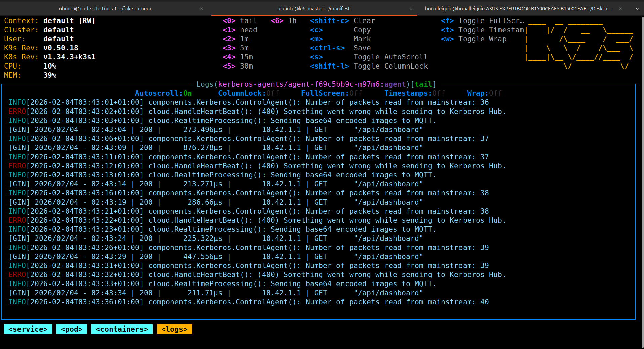Click the MEM 39% value
Screen dimensions: 644x349
pyautogui.click(x=50, y=75)
